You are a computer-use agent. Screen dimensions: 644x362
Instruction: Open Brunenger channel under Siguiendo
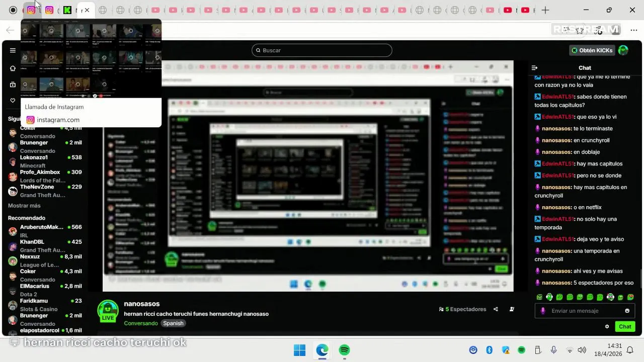tap(45, 146)
